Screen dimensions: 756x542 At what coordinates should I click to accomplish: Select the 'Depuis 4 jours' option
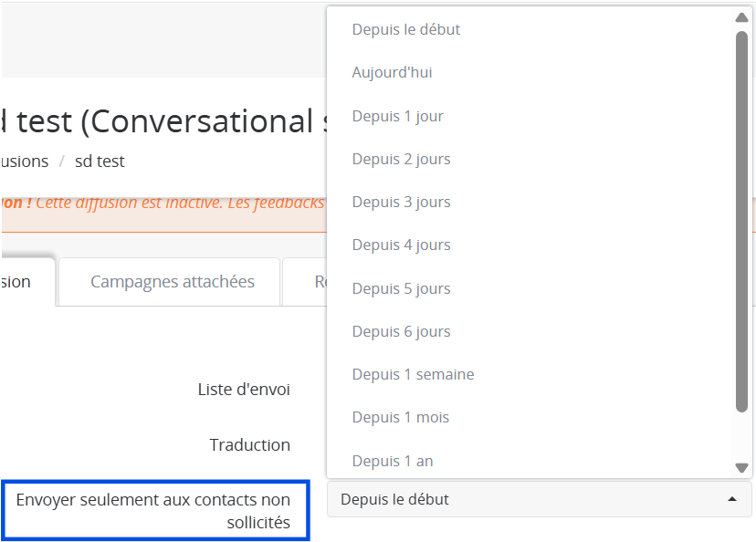click(x=402, y=245)
